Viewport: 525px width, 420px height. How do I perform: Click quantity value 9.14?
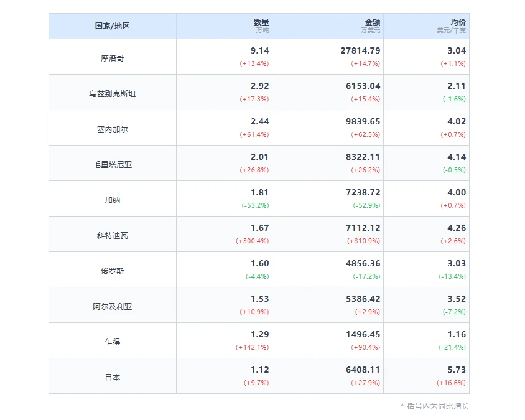[x=260, y=50]
